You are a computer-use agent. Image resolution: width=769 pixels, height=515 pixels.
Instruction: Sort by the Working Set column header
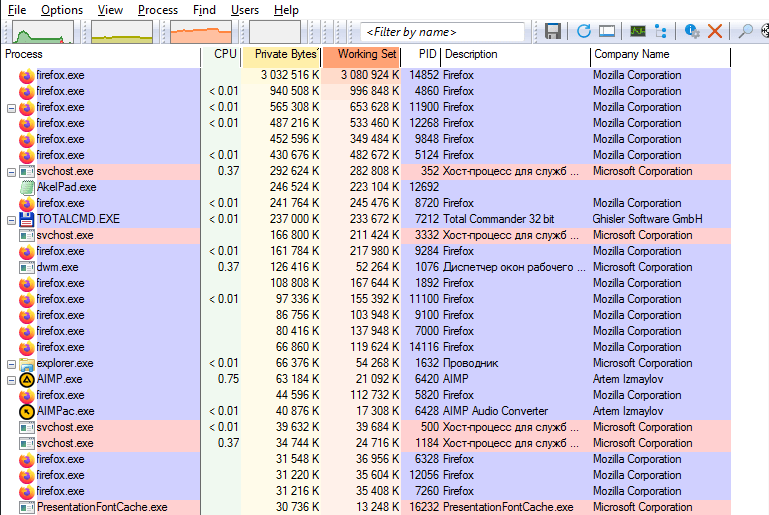[361, 55]
